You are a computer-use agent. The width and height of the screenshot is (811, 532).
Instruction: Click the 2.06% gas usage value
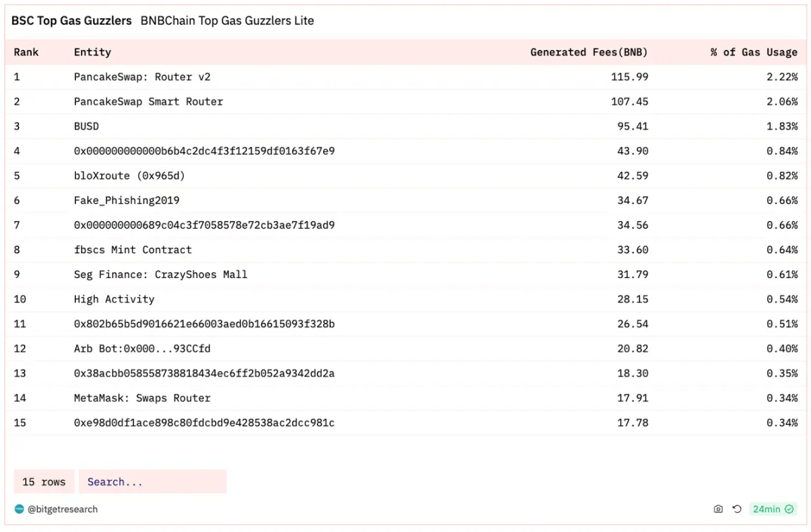[782, 102]
